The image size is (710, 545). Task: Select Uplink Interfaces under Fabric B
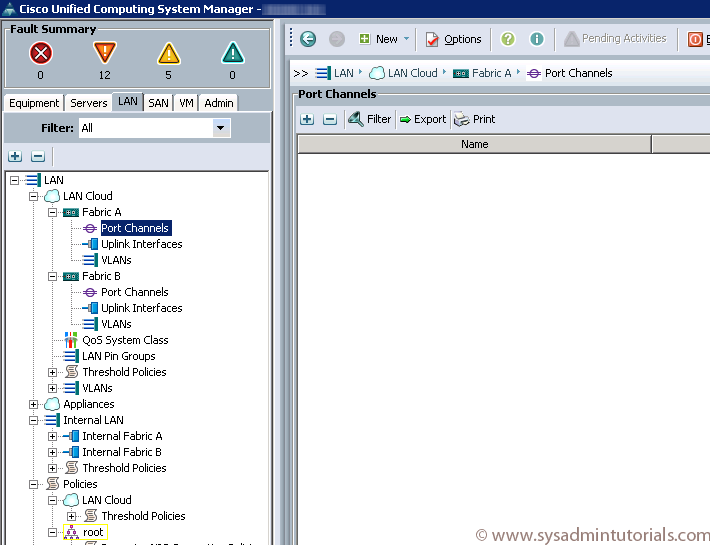coord(142,308)
